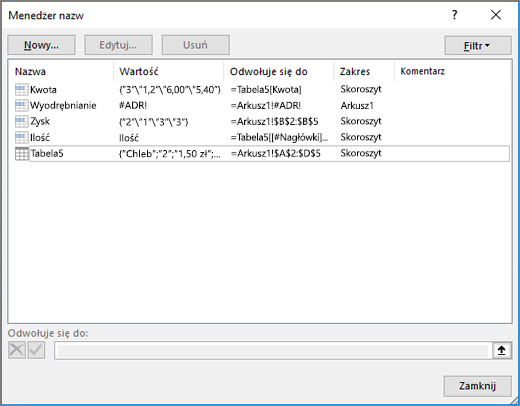
Task: Select the Ilość name text
Action: click(40, 137)
